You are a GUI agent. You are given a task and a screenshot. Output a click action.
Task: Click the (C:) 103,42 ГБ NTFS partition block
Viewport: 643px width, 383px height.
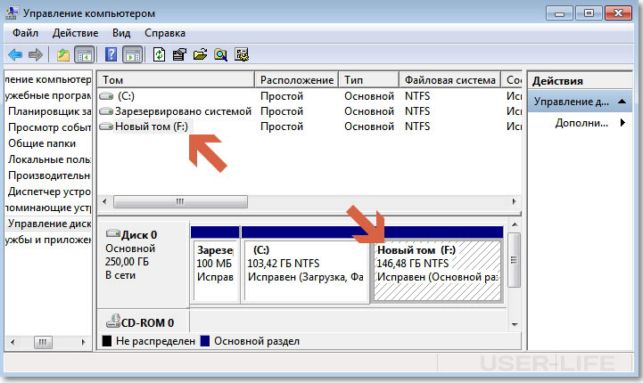(306, 271)
